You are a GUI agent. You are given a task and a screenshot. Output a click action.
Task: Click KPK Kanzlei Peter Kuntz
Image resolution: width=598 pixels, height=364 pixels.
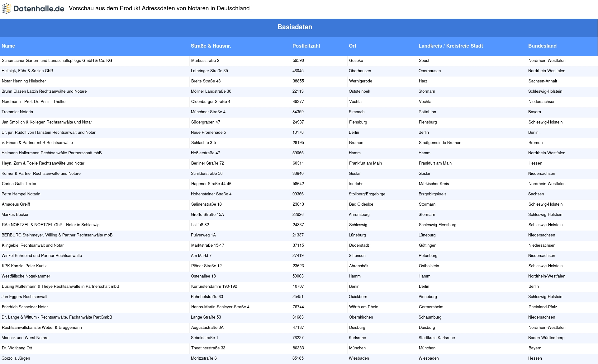point(24,266)
